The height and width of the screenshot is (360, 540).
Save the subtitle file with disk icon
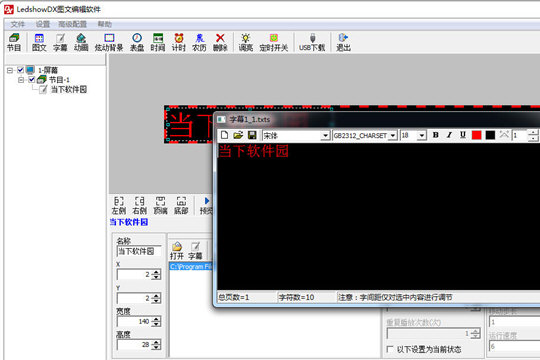point(252,135)
